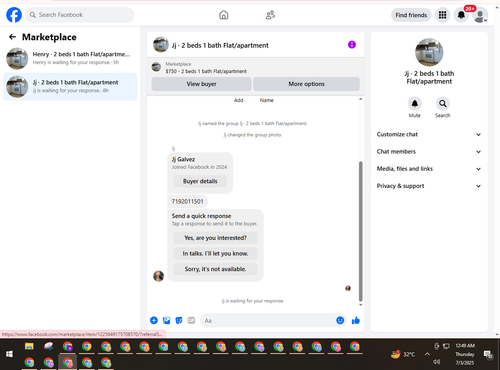Click the group photo in the right panel
The height and width of the screenshot is (370, 500).
tap(429, 52)
